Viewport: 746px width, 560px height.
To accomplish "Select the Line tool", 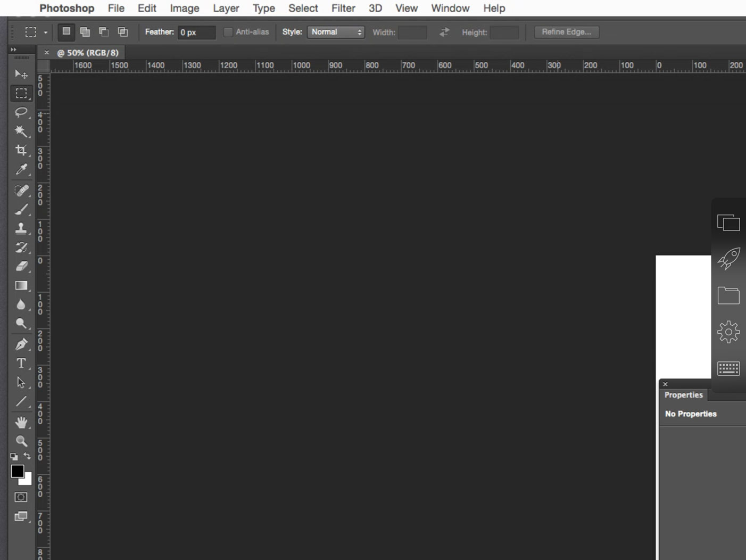I will [21, 401].
